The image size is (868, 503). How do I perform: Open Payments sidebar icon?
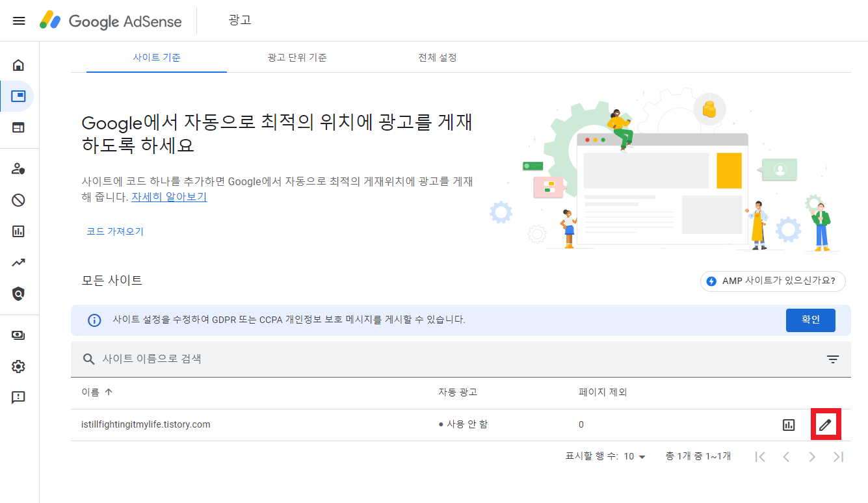18,335
